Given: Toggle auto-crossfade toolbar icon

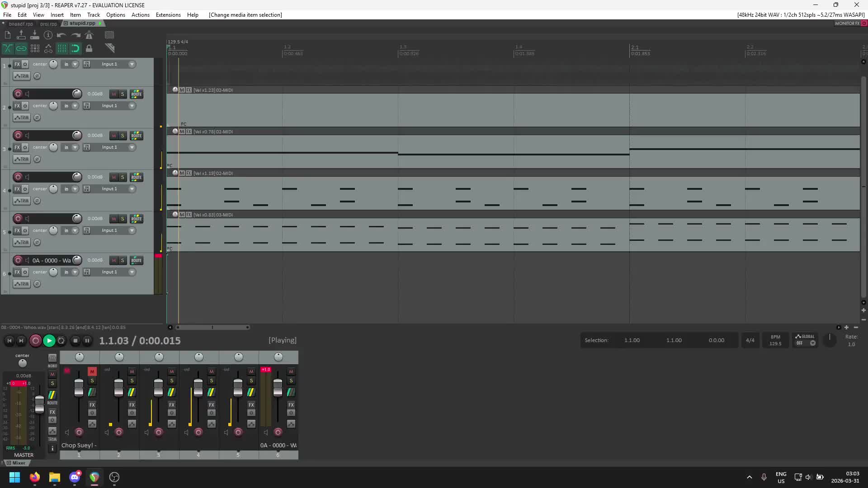Looking at the screenshot, I should [x=8, y=48].
